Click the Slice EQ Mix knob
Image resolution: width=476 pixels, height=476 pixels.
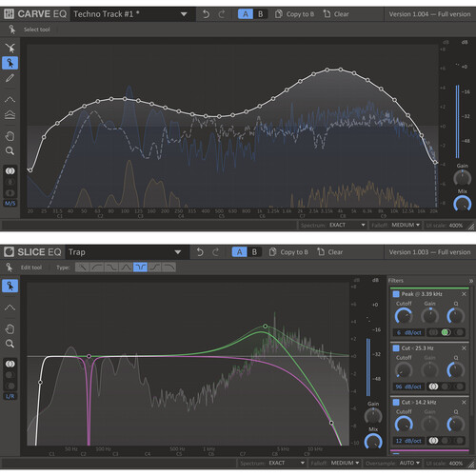[373, 442]
